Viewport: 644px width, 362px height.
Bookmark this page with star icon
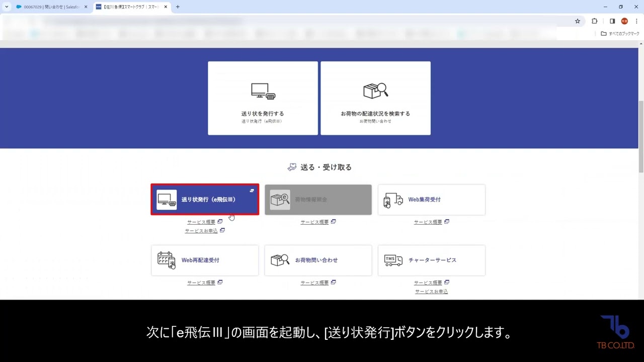[578, 21]
